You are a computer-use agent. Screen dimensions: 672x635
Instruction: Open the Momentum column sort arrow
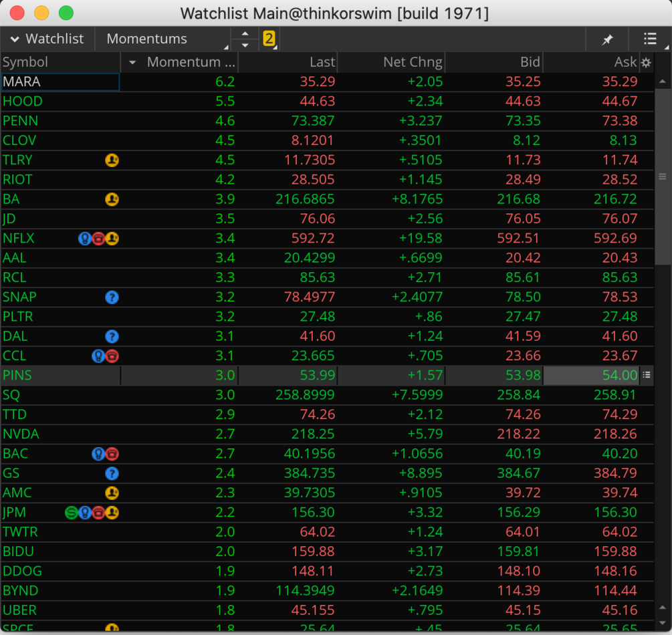click(x=132, y=63)
